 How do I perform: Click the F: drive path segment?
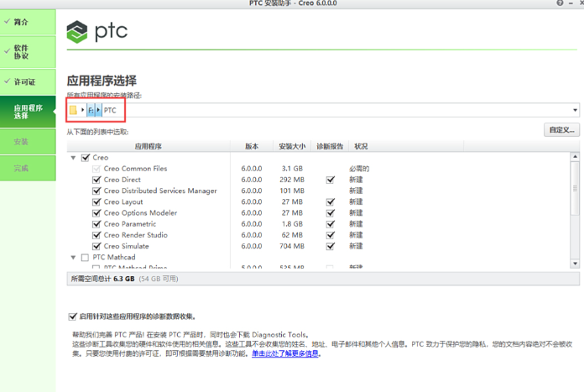(x=91, y=110)
